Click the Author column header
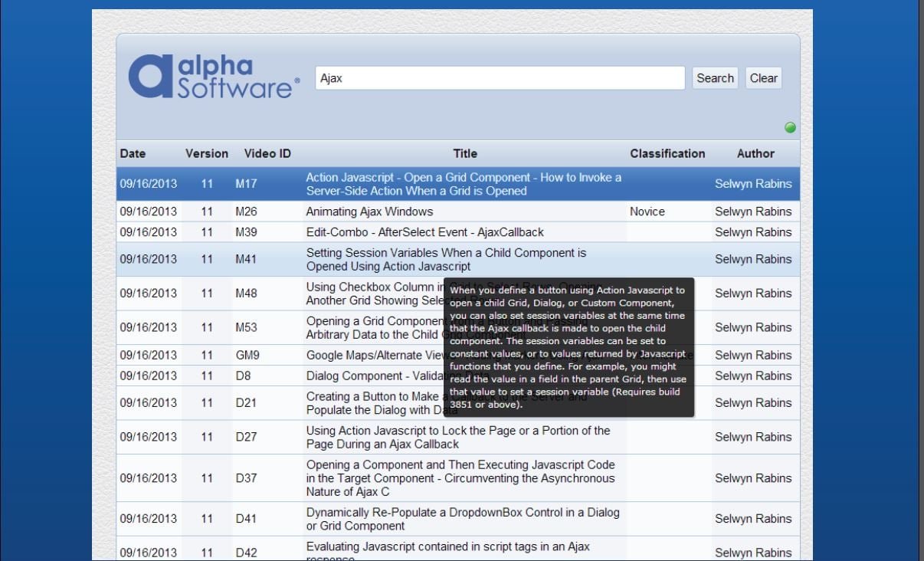Viewport: 924px width, 561px height. tap(755, 153)
